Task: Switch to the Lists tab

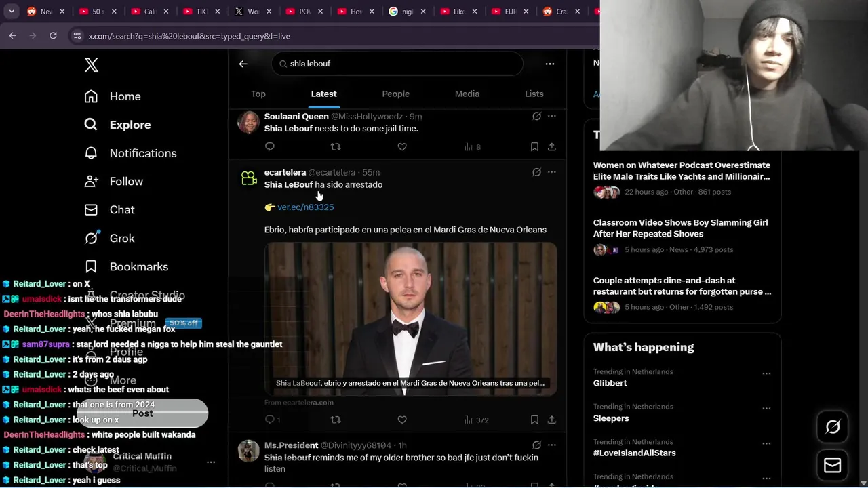Action: [534, 94]
